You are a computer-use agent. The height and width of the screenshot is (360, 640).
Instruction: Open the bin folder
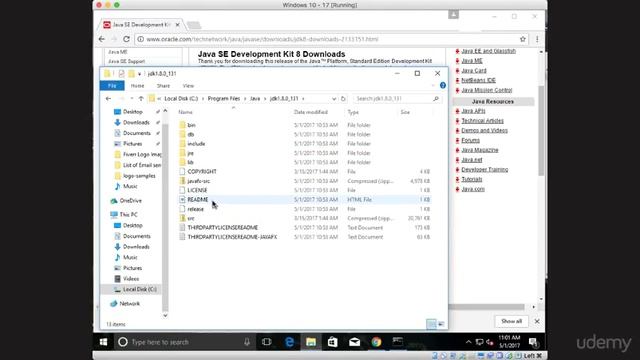tap(191, 125)
